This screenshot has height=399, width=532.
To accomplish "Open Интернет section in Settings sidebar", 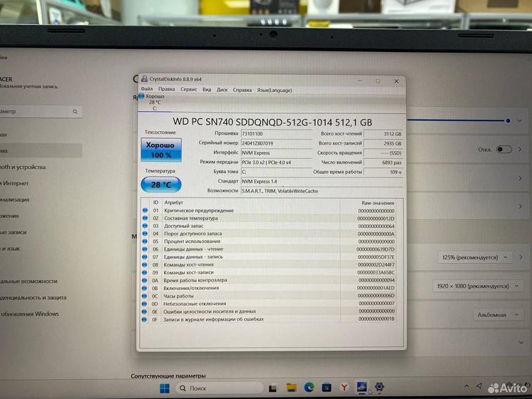I will click(x=15, y=183).
